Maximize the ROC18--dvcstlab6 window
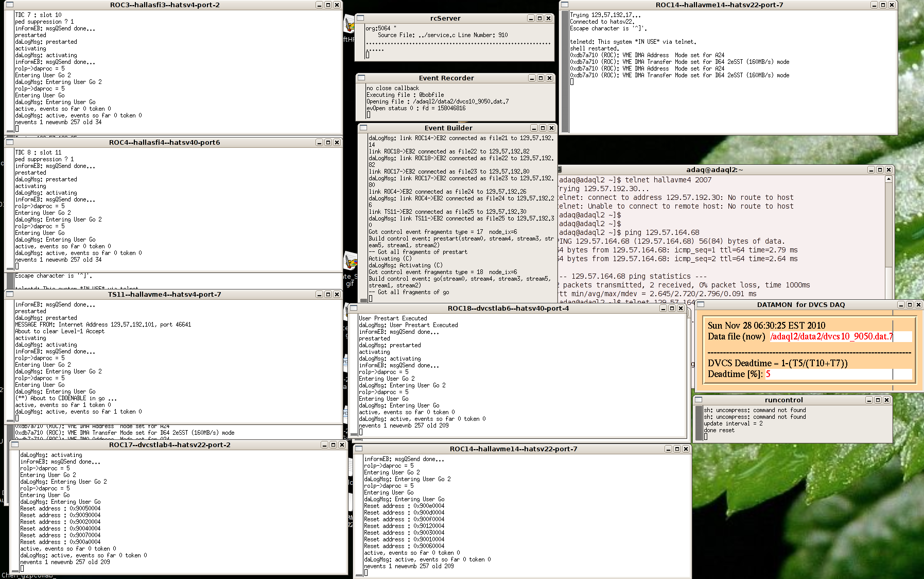 point(672,308)
